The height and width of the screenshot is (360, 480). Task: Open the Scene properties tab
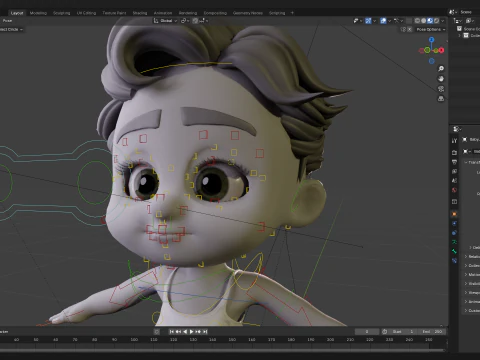point(454,180)
